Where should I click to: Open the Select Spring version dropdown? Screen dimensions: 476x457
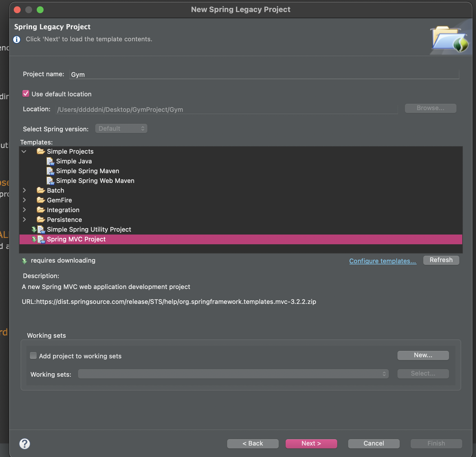[121, 128]
